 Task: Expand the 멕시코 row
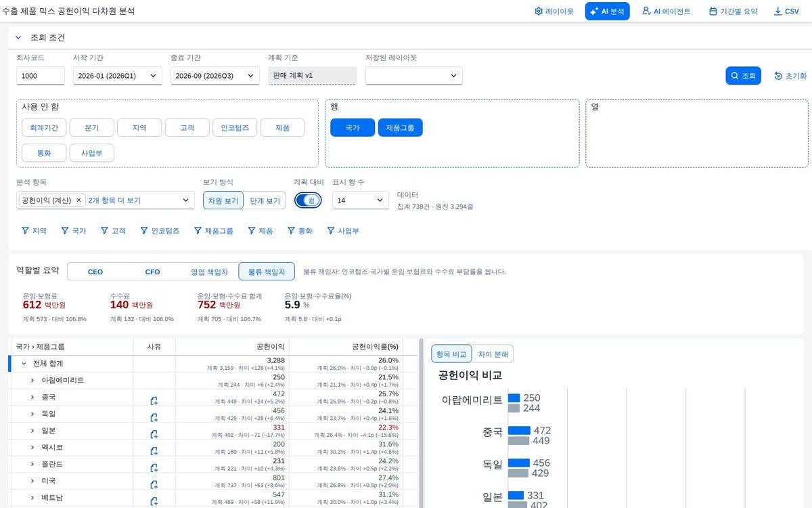pos(32,448)
